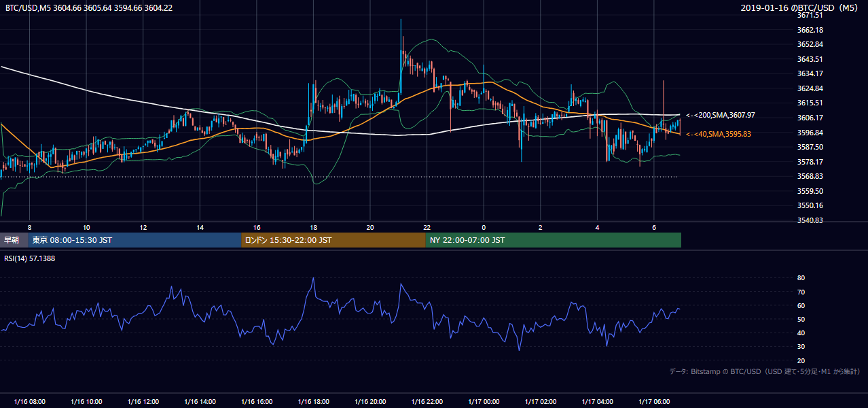The image size is (868, 408).
Task: Click hour tick 4 under price chart
Action: [597, 227]
